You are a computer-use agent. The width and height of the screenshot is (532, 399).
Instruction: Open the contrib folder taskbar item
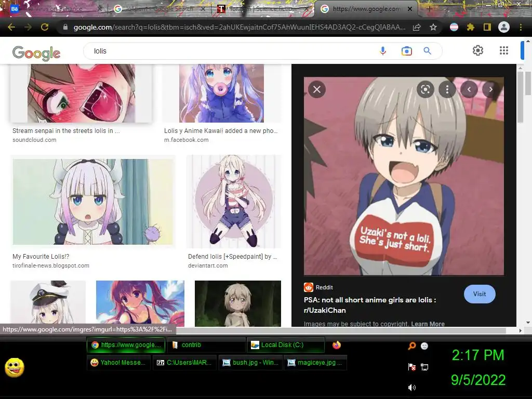(x=207, y=345)
